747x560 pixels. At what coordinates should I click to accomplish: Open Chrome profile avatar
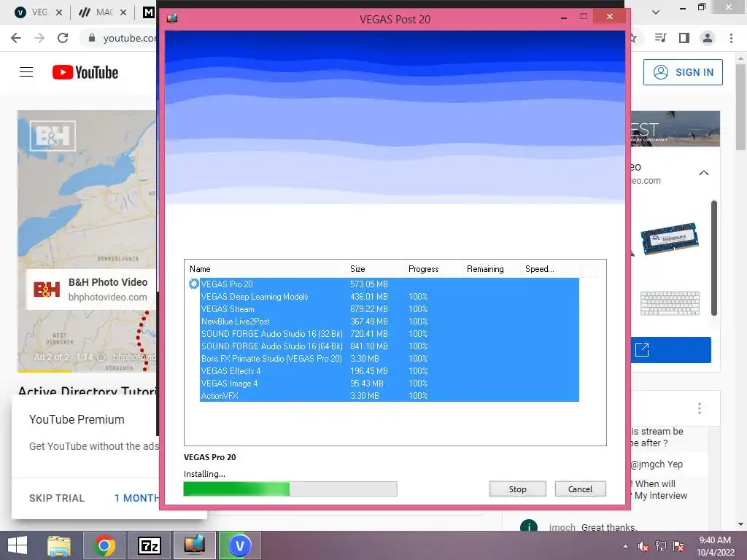click(x=708, y=38)
